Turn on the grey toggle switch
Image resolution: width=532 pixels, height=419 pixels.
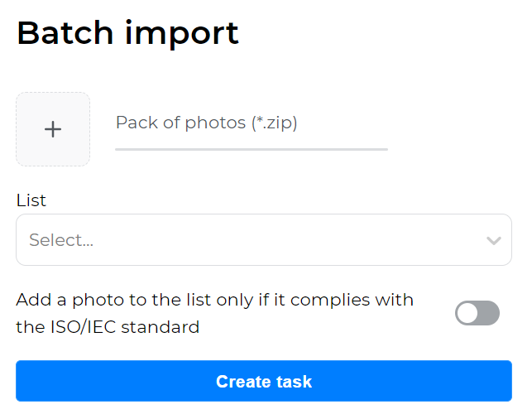477,313
